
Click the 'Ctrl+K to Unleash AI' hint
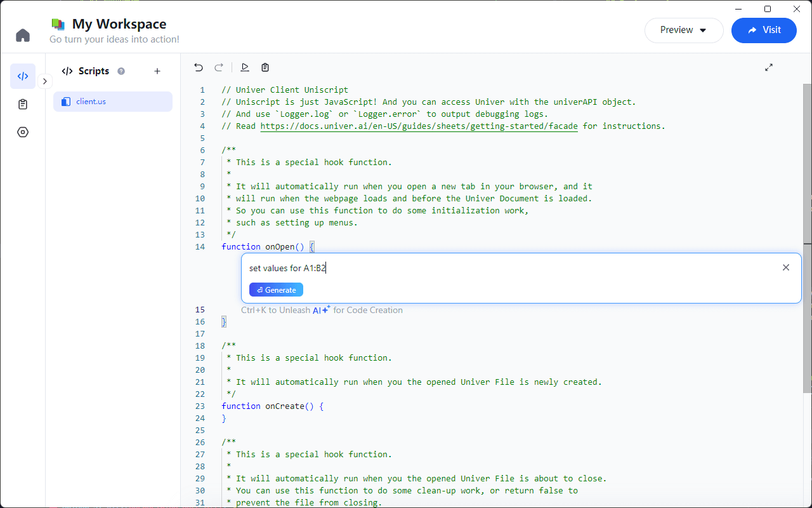[322, 310]
